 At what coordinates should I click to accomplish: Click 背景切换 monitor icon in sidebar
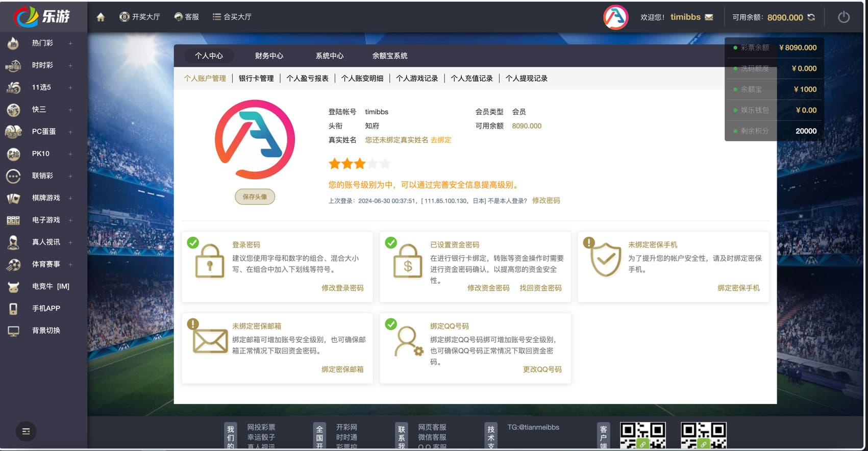click(13, 331)
